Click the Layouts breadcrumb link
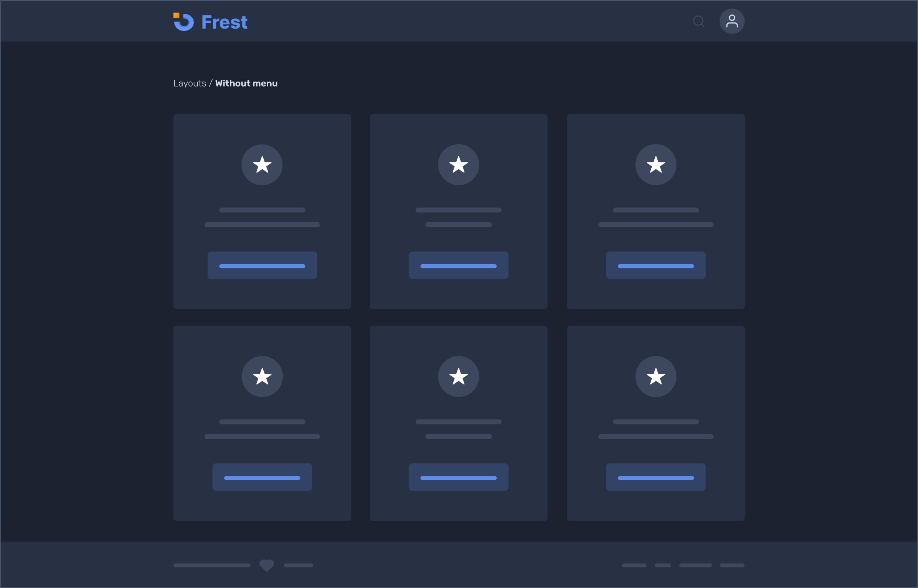Image resolution: width=918 pixels, height=588 pixels. click(x=190, y=83)
